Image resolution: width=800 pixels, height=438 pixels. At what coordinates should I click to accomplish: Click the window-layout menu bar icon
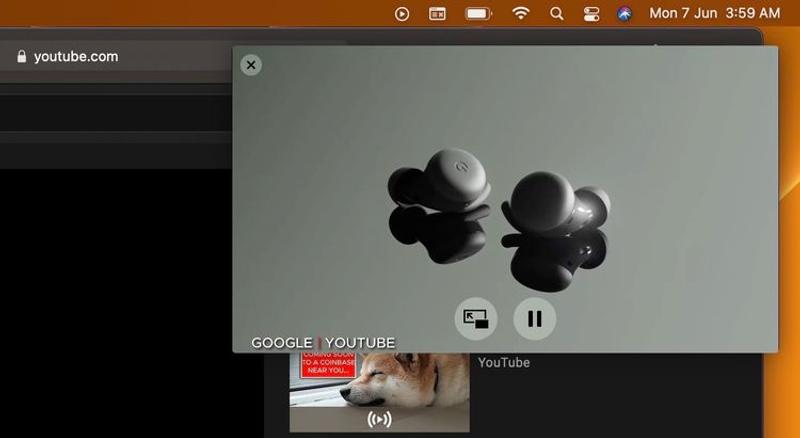437,14
